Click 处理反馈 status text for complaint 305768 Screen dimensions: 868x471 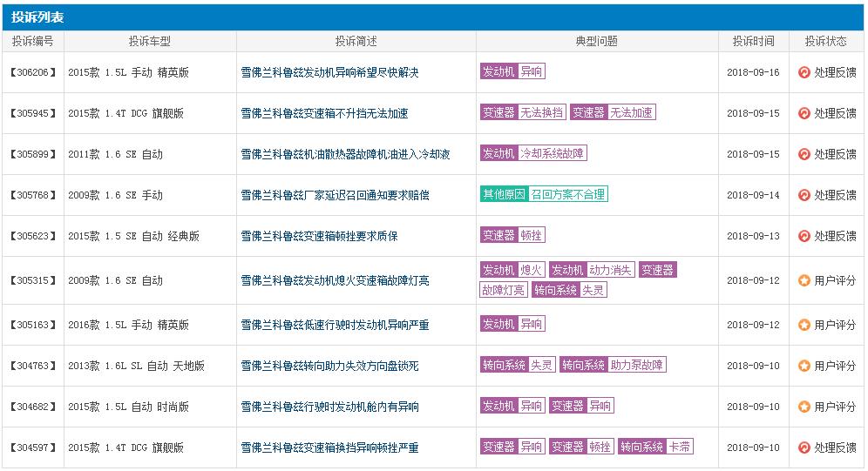[835, 195]
